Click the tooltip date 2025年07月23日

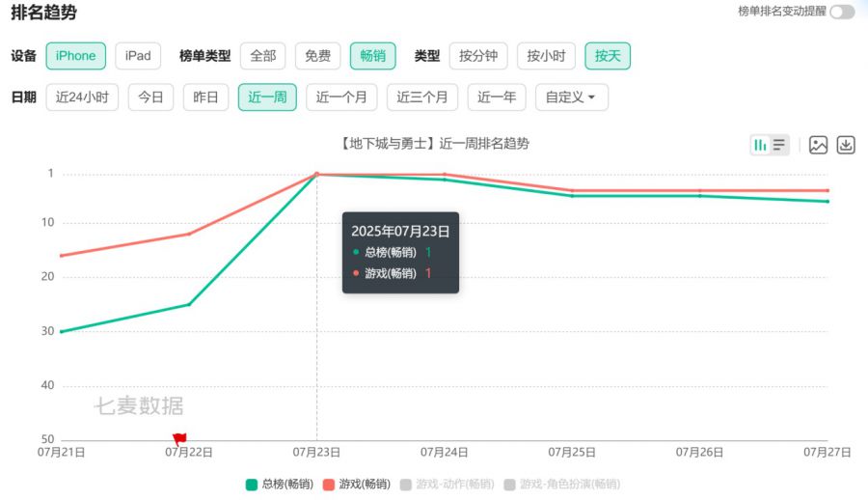400,231
